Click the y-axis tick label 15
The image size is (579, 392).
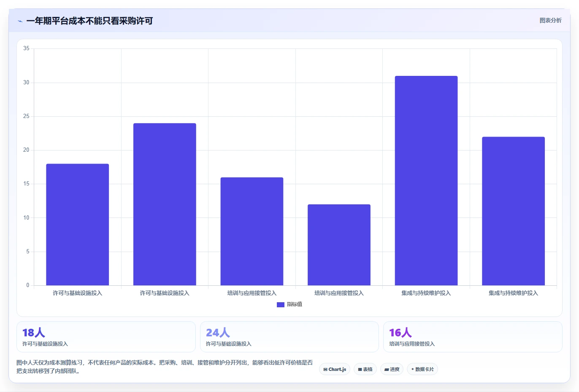(26, 184)
